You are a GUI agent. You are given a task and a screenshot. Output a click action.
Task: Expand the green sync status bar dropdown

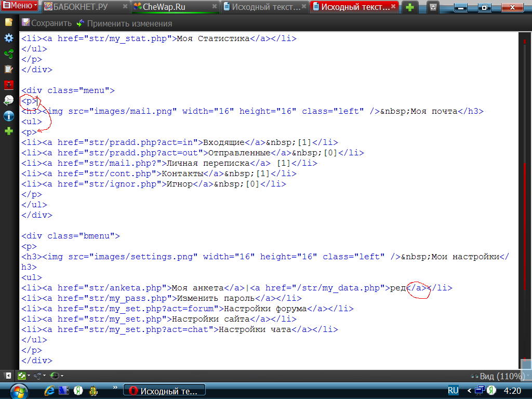click(28, 375)
